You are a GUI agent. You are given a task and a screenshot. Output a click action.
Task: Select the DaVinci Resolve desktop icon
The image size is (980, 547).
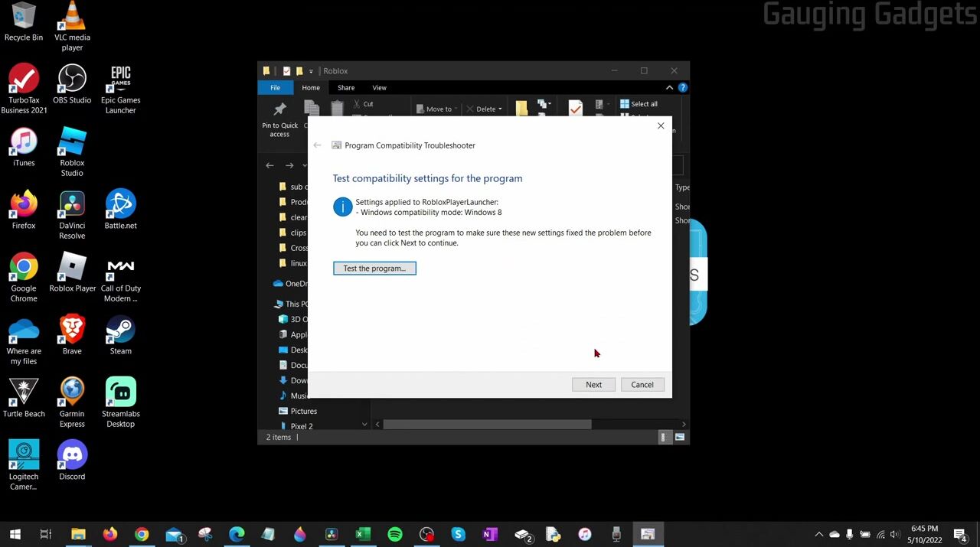[72, 215]
